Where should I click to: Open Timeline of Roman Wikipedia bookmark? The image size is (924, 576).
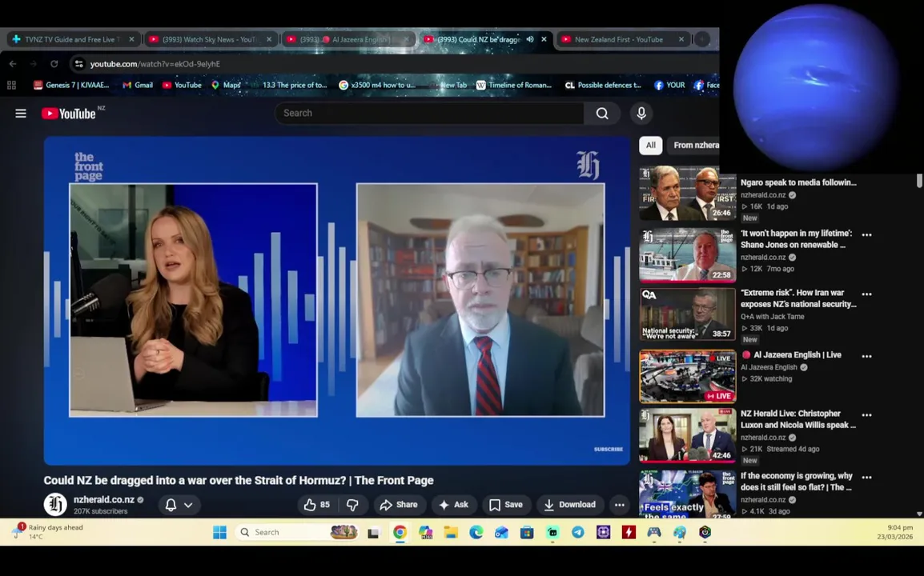click(514, 85)
